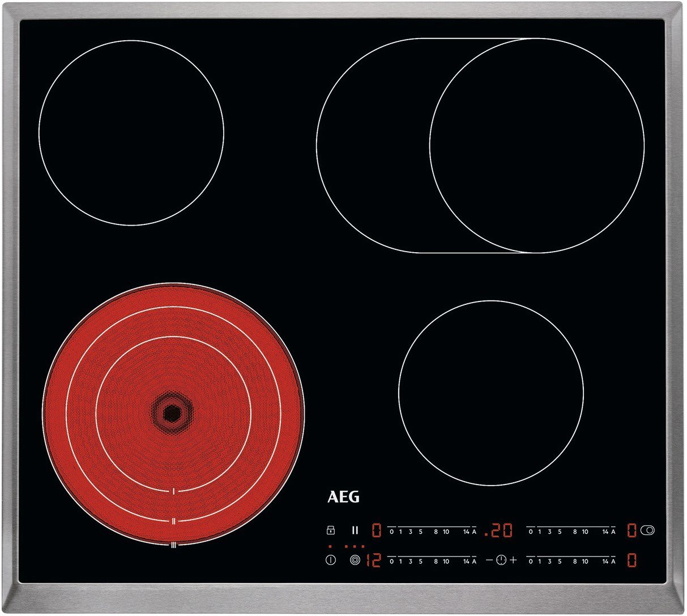
Task: Toggle the hob power on/off symbol
Action: point(331,560)
